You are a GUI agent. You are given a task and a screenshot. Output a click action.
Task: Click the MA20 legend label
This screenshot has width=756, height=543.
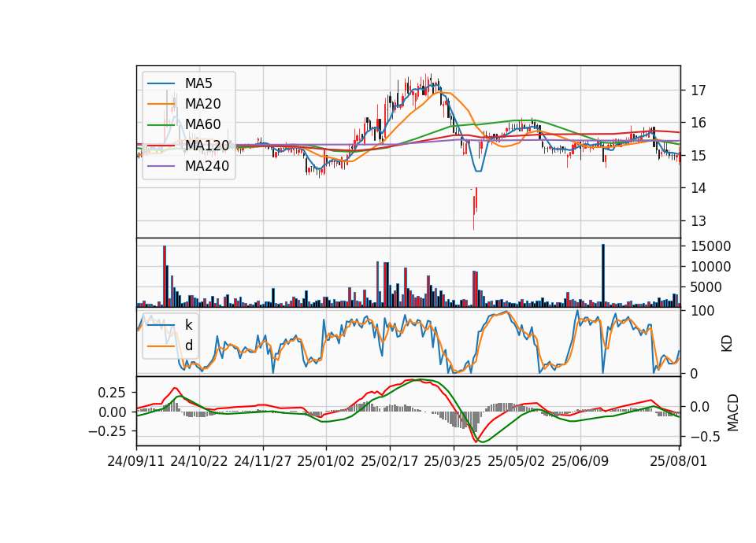(x=202, y=104)
